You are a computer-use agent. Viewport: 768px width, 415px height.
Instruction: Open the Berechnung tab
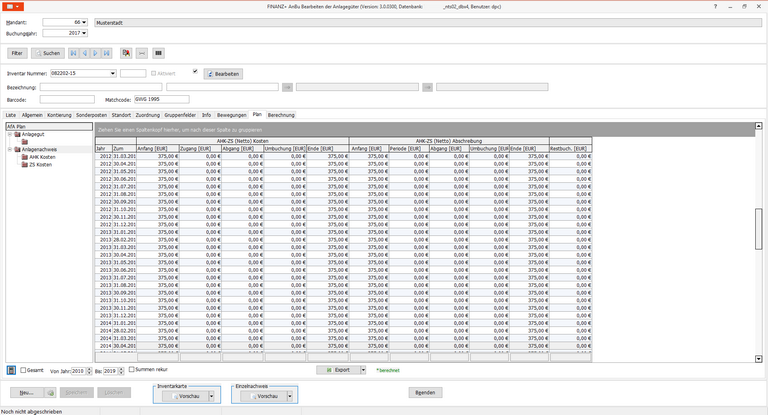coord(281,115)
